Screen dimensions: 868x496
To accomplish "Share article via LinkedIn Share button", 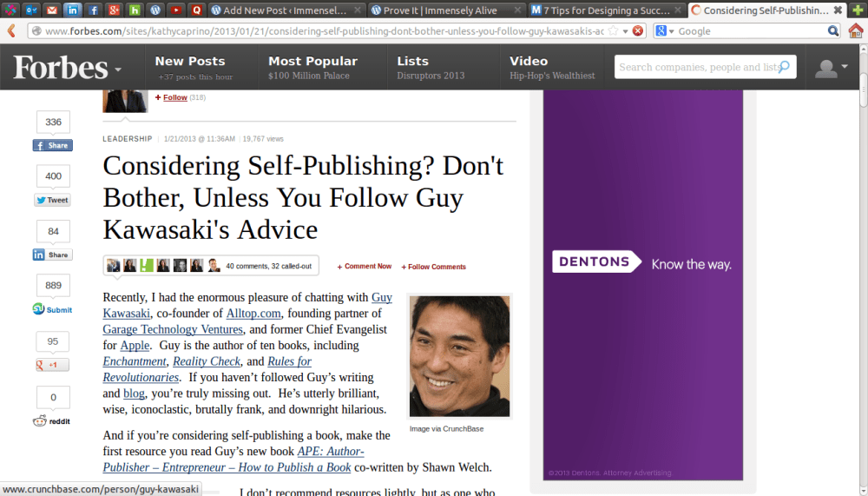I will pyautogui.click(x=52, y=255).
